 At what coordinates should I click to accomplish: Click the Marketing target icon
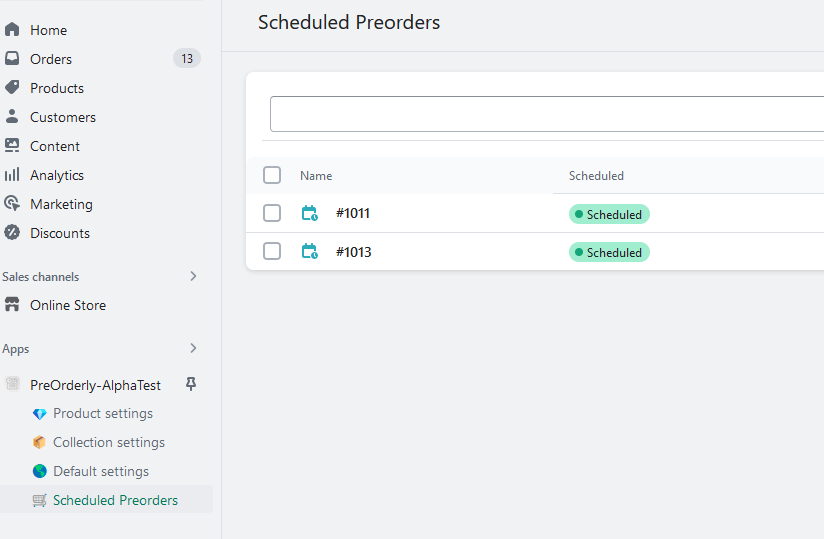coord(12,204)
